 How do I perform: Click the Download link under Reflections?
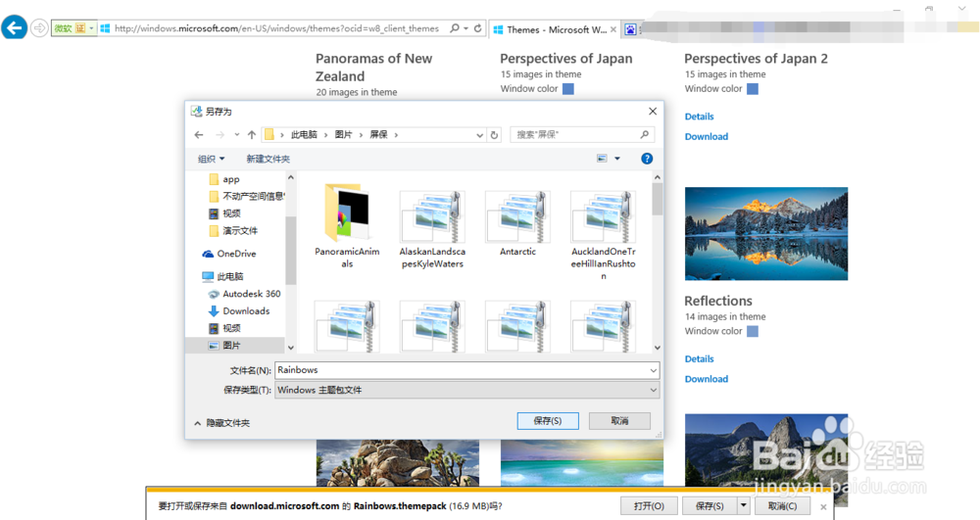click(x=707, y=379)
